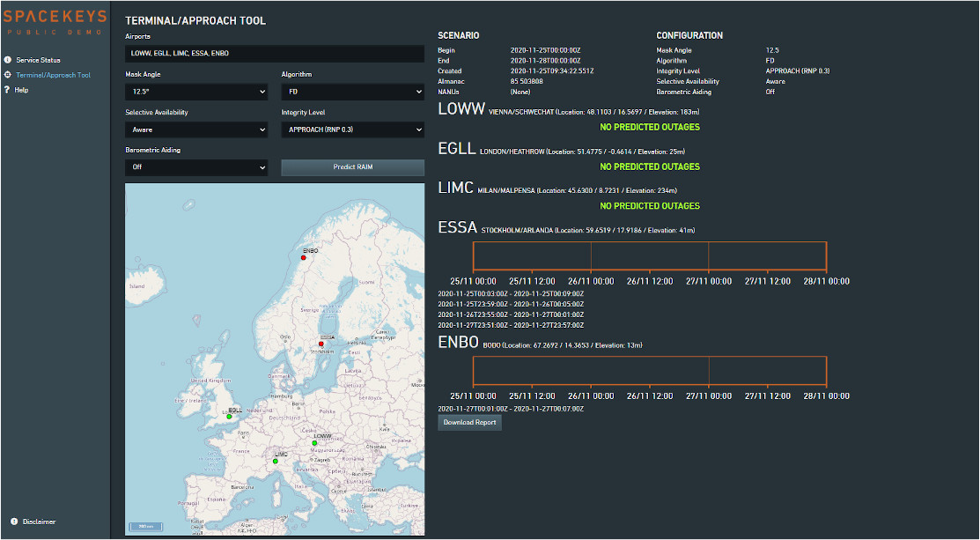Click LOWW No Predicted Outages message
980x540 pixels.
tap(650, 127)
